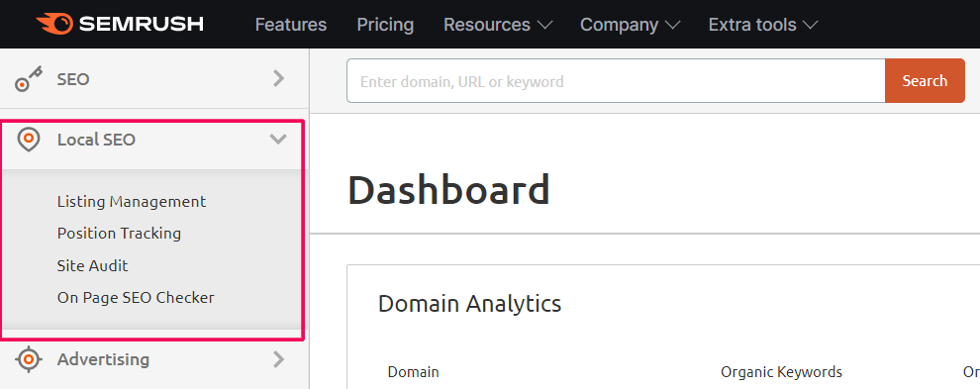The width and height of the screenshot is (980, 389).
Task: Sort by Organic Keywords column header
Action: point(781,372)
